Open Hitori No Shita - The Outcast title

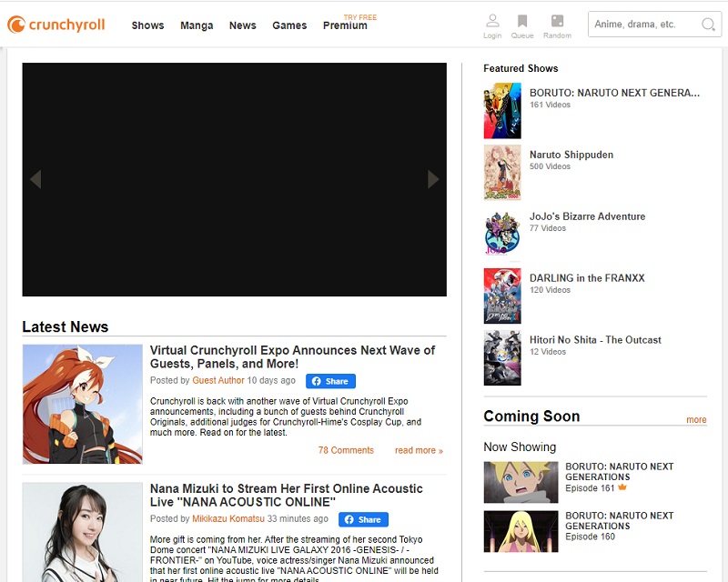point(595,340)
